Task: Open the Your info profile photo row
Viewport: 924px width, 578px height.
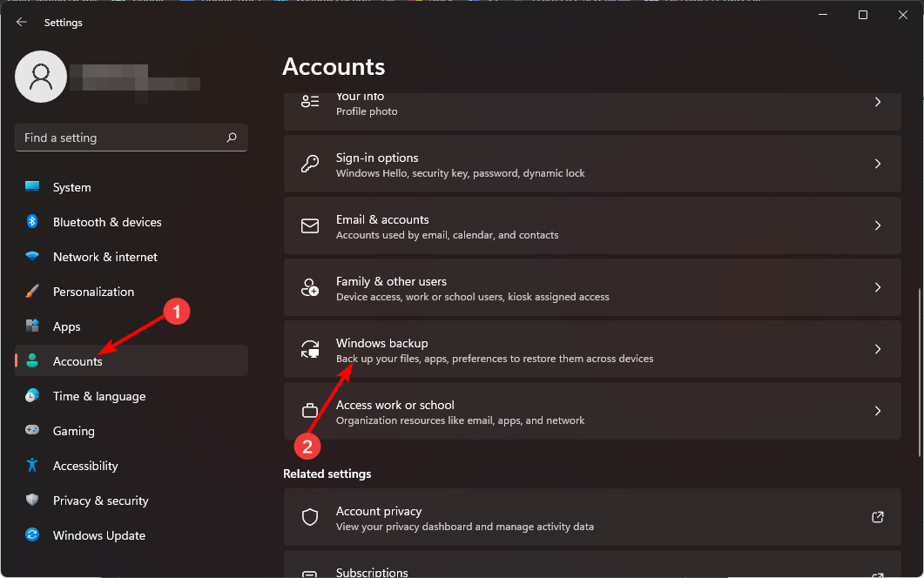Action: 592,104
